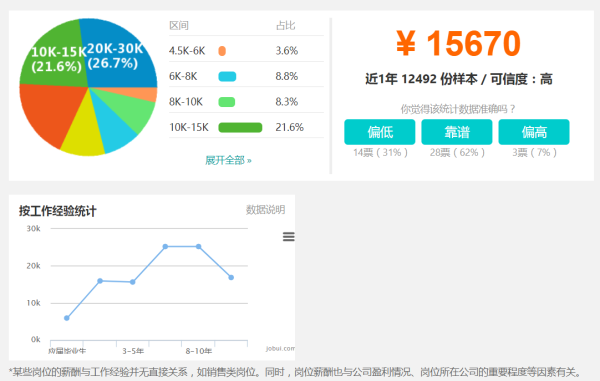This screenshot has height=381, width=600.
Task: Click the 10K-15K green legend bar
Action: [x=240, y=127]
